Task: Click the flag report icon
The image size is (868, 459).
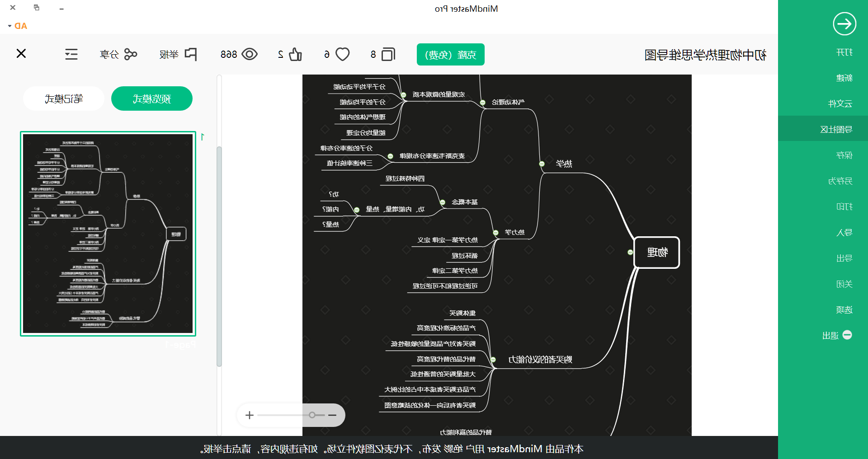Action: click(191, 54)
